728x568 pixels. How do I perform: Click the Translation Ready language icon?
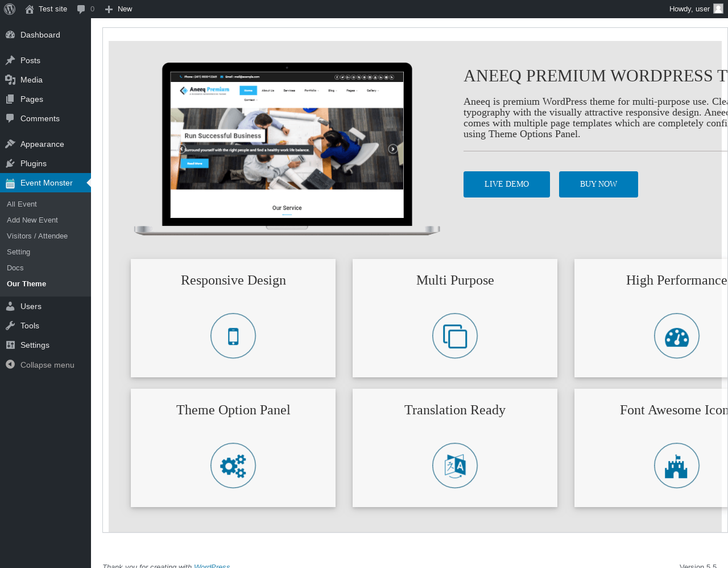coord(455,466)
